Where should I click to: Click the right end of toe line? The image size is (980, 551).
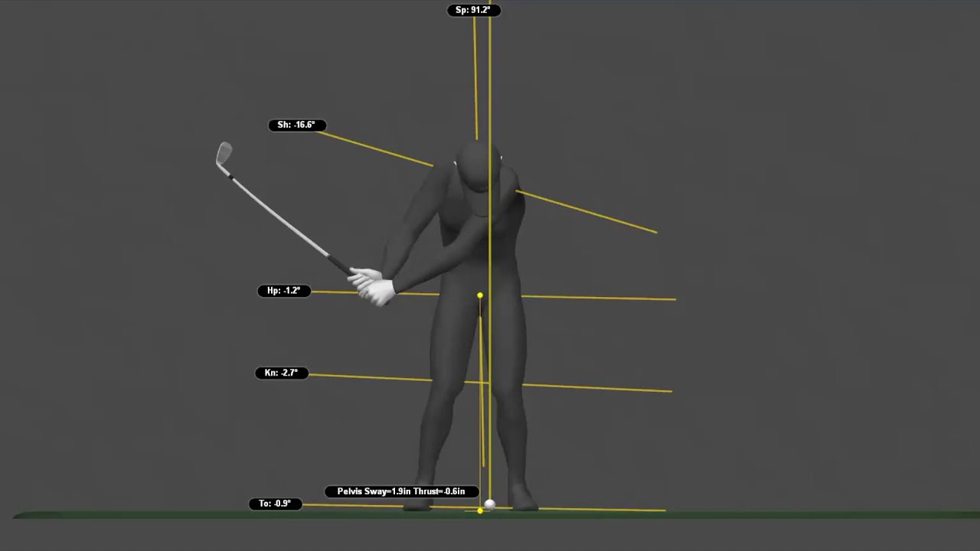tap(663, 510)
